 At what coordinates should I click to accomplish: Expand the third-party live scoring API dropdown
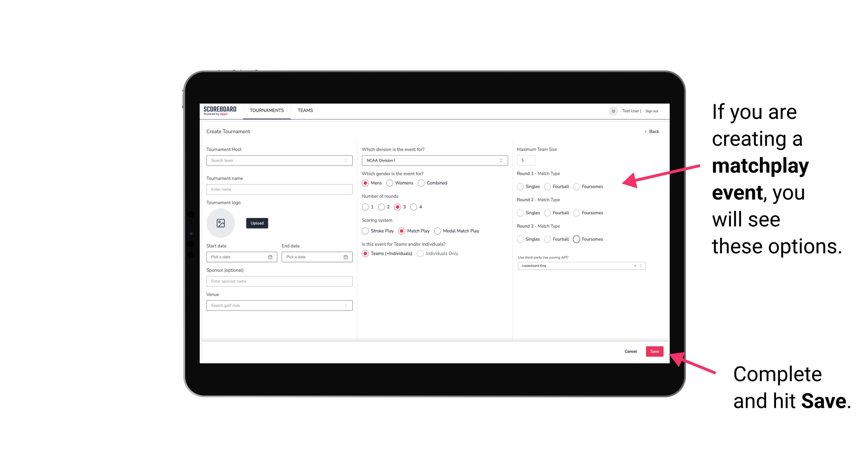pos(640,265)
